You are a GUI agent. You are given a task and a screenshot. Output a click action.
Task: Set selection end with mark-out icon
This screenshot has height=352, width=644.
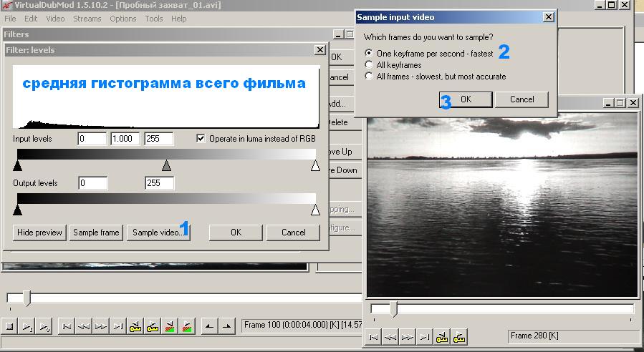(x=226, y=326)
